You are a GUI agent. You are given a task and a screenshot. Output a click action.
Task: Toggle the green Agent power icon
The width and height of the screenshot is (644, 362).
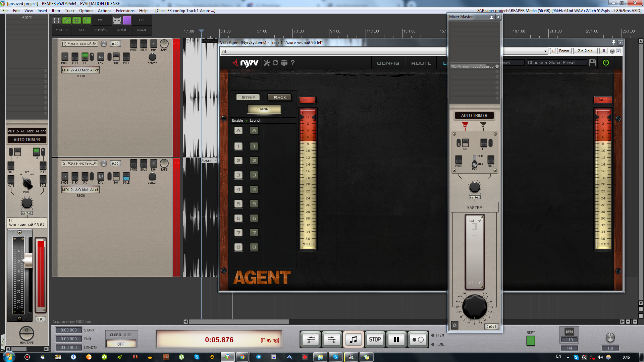[606, 63]
